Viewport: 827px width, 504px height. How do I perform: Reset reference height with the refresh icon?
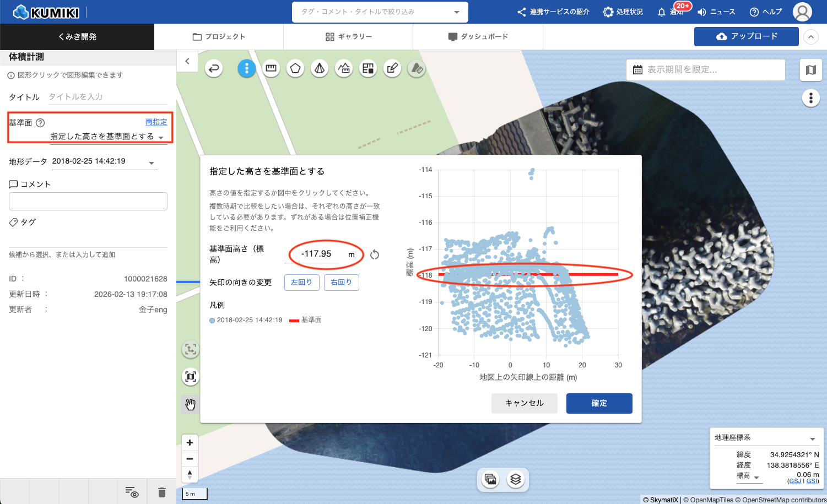[x=375, y=254]
